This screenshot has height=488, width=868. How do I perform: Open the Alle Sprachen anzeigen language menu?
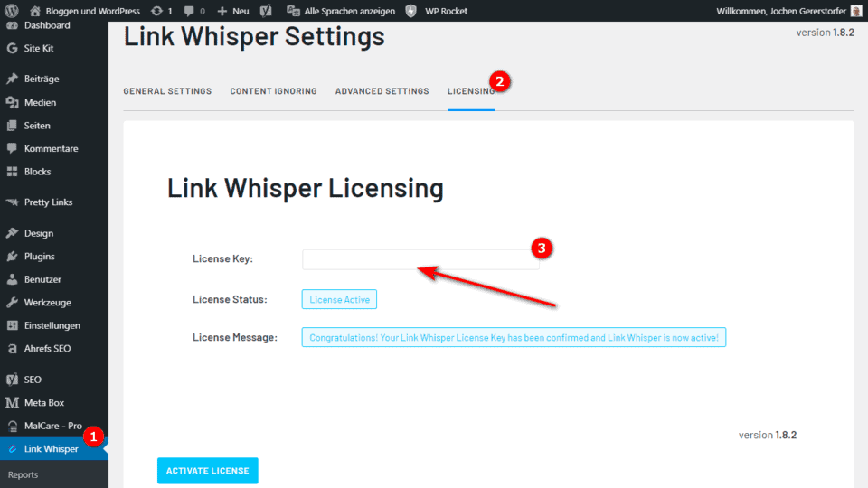pyautogui.click(x=341, y=11)
